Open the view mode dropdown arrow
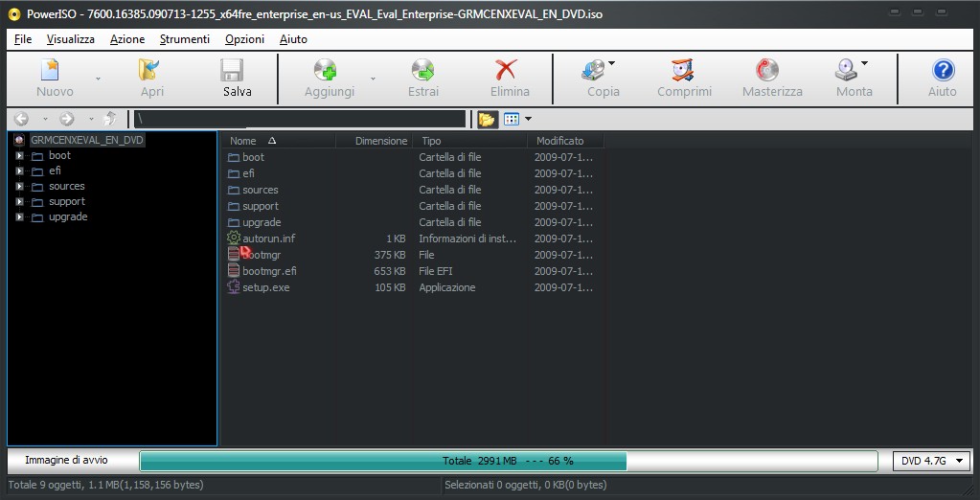980x500 pixels. [528, 119]
